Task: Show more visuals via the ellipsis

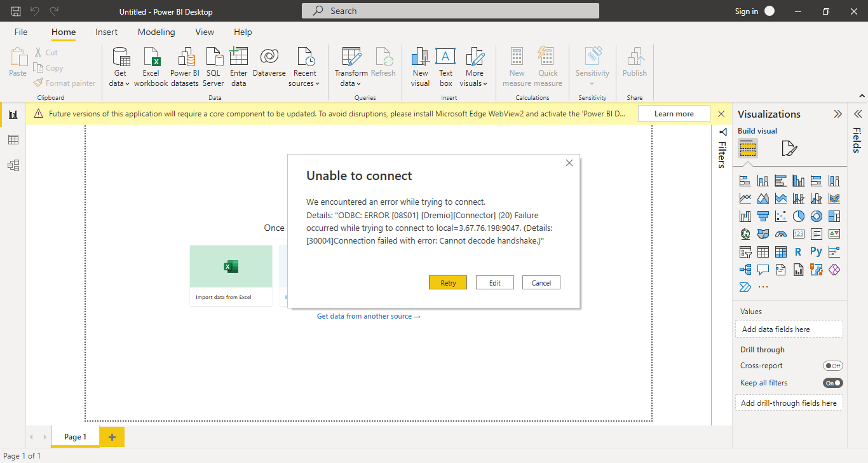Action: (763, 287)
